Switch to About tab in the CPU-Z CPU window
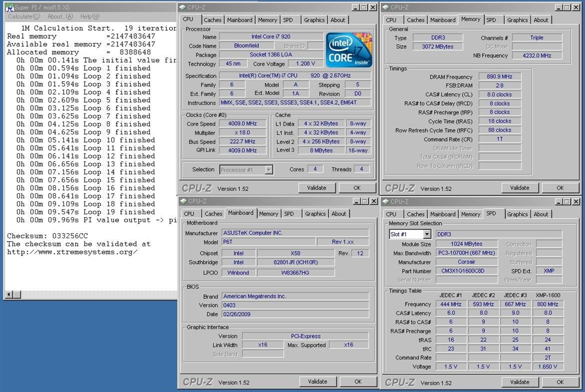Viewport: 585px width, 392px height. [338, 20]
